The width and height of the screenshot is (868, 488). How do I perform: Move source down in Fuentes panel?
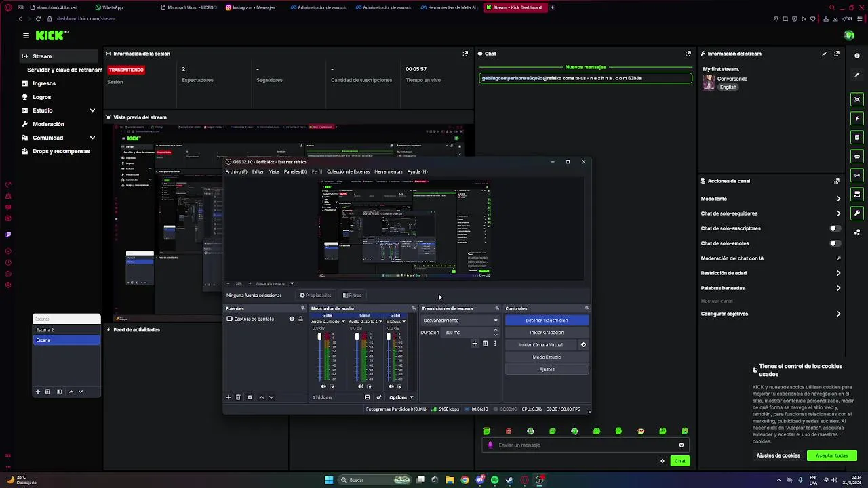(x=271, y=397)
